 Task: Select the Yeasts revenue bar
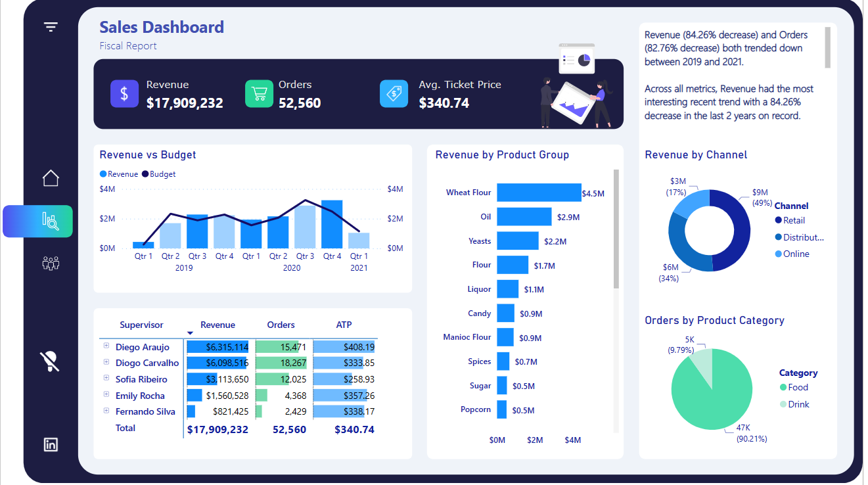click(518, 241)
